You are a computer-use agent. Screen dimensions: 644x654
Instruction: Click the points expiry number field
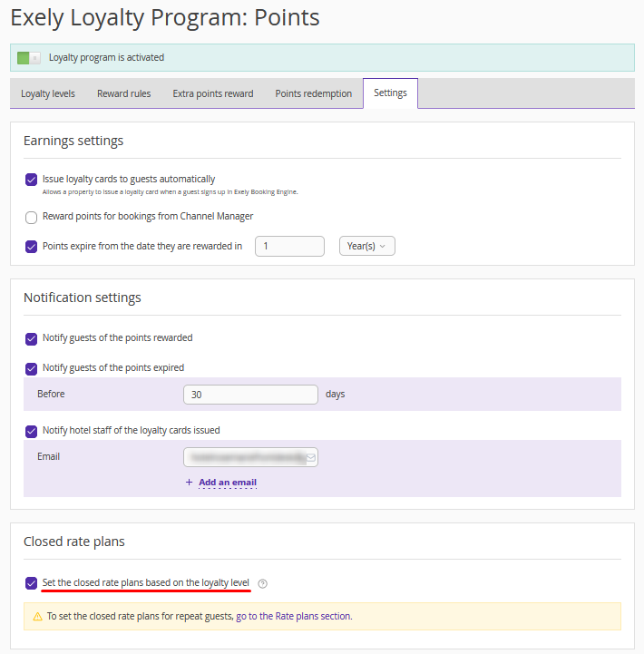290,246
